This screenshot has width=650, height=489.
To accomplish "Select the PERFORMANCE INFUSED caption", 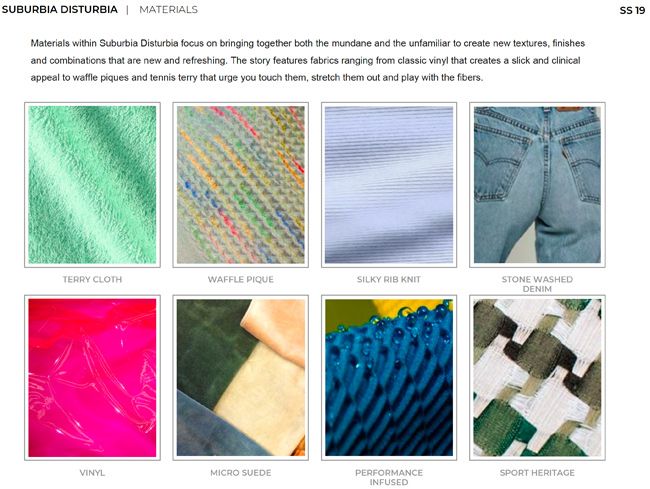I will coord(389,477).
